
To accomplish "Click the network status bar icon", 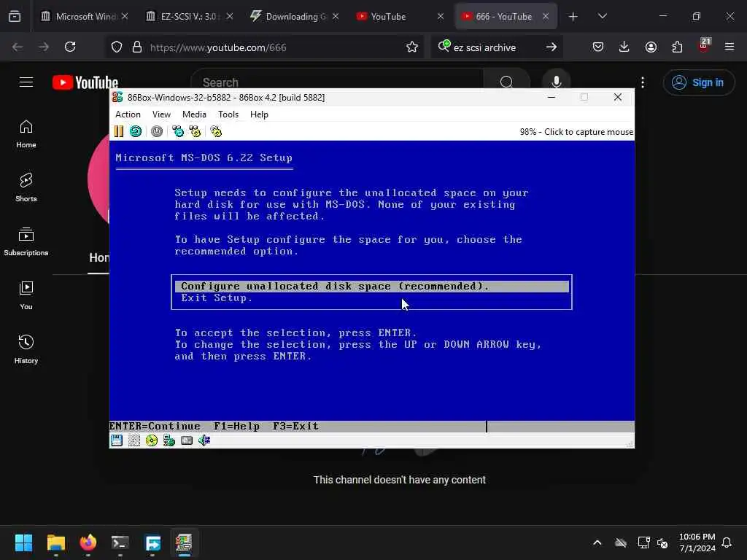I will click(x=169, y=440).
